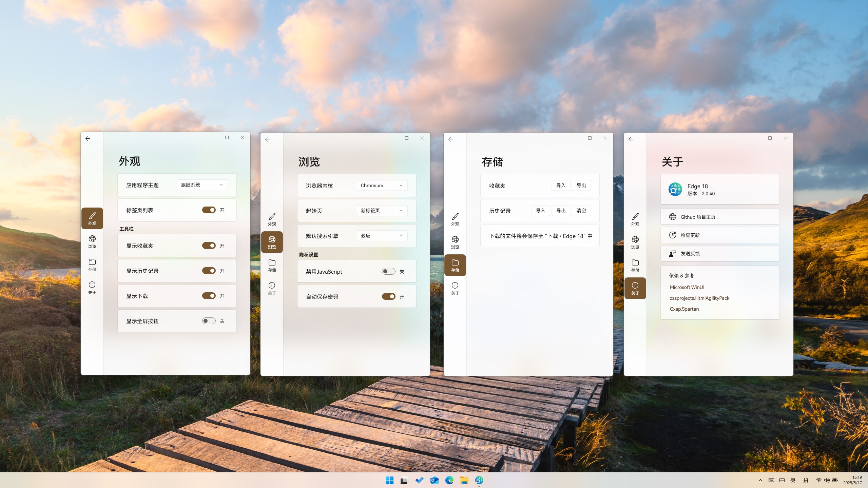Open Windows Start menu
This screenshot has height=488, width=868.
coord(389,480)
